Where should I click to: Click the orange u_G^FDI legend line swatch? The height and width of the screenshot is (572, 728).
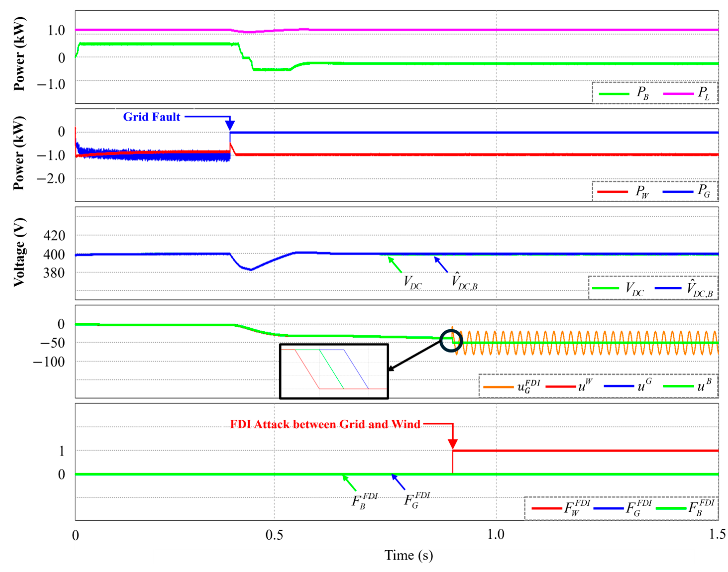(498, 387)
